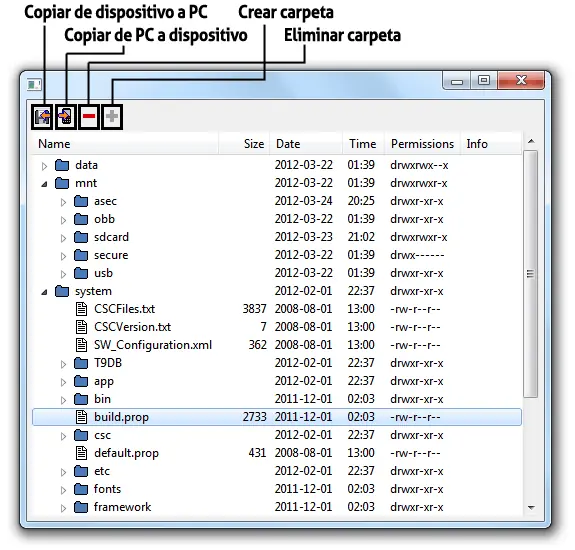
Task: Select SW_Configuration.xml in the list
Action: pyautogui.click(x=153, y=345)
